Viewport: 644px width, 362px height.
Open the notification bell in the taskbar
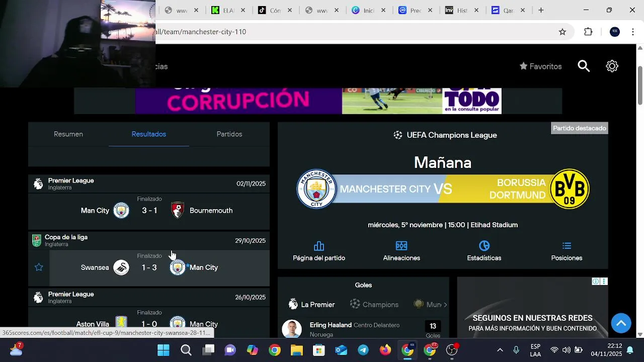point(630,350)
